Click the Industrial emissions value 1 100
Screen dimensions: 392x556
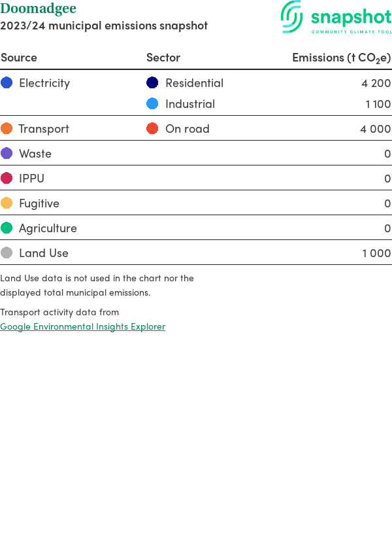[378, 104]
